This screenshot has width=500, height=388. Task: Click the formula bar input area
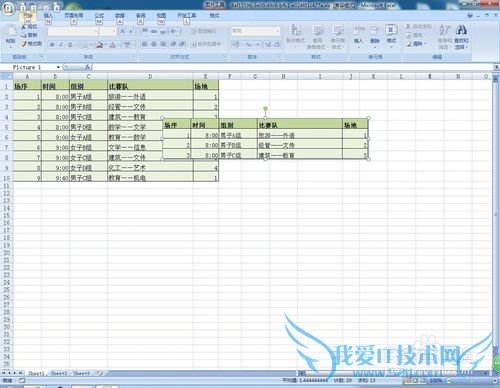[x=293, y=67]
